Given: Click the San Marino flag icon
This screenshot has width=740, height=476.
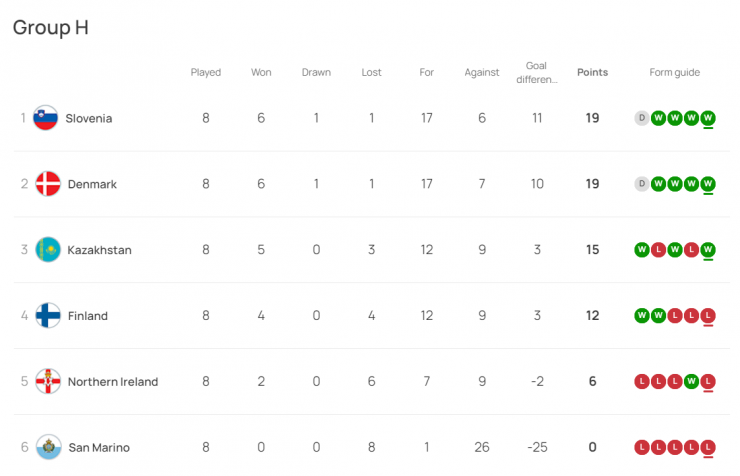Looking at the screenshot, I should 48,447.
